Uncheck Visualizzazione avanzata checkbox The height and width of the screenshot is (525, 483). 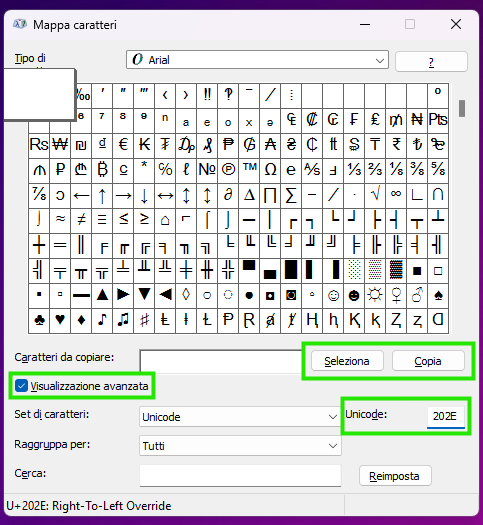(21, 386)
